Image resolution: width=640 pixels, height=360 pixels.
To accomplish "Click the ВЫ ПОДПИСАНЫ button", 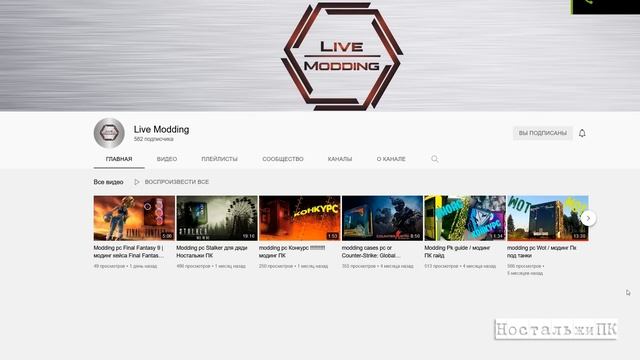I will (x=543, y=133).
